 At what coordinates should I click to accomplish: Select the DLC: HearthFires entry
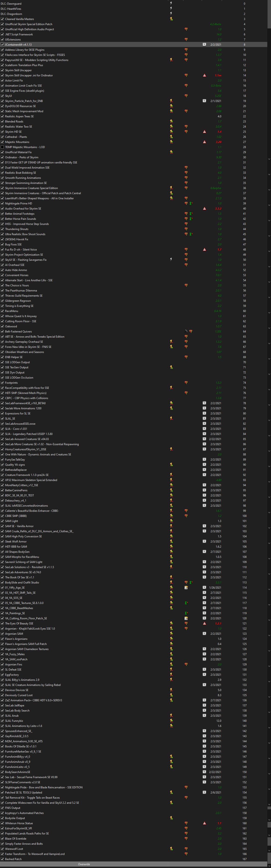pyautogui.click(x=133, y=9)
